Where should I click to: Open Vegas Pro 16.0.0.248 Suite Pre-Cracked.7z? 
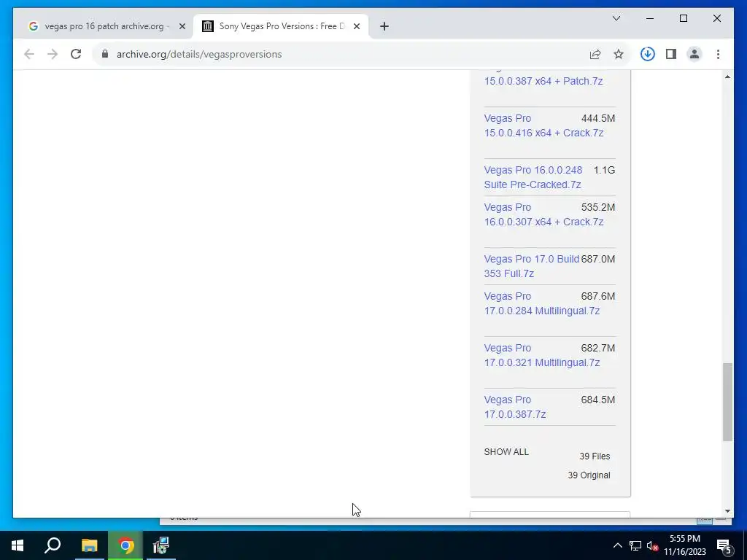(x=533, y=177)
